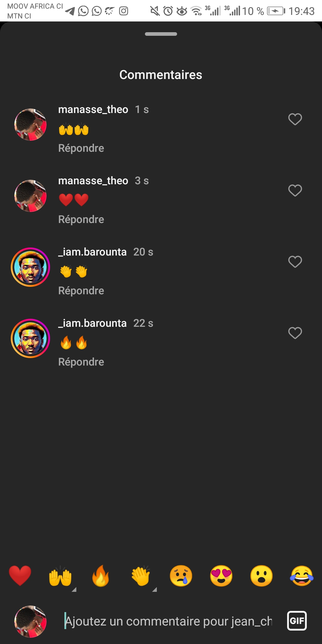Reply to manasse_theo's 1 s comment

pyautogui.click(x=81, y=148)
